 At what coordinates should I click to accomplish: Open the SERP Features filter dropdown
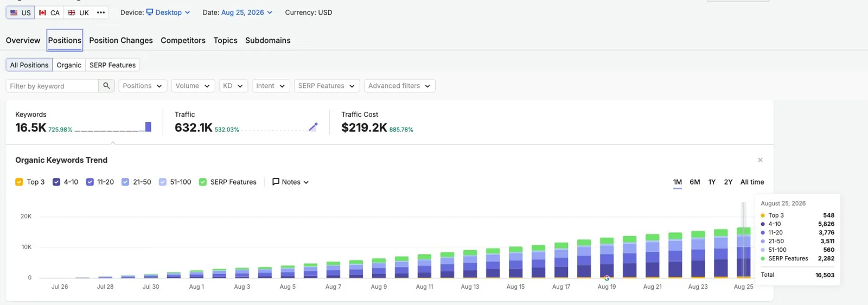click(x=327, y=86)
